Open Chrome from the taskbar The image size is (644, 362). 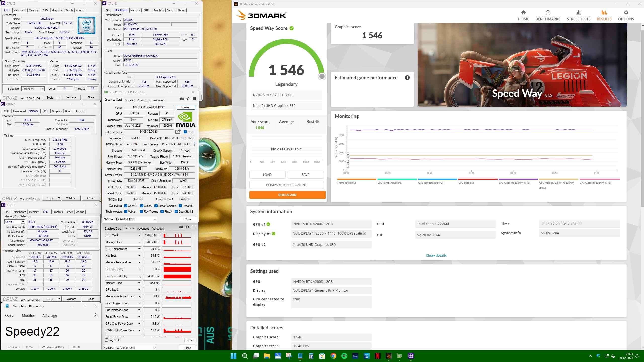(x=333, y=356)
